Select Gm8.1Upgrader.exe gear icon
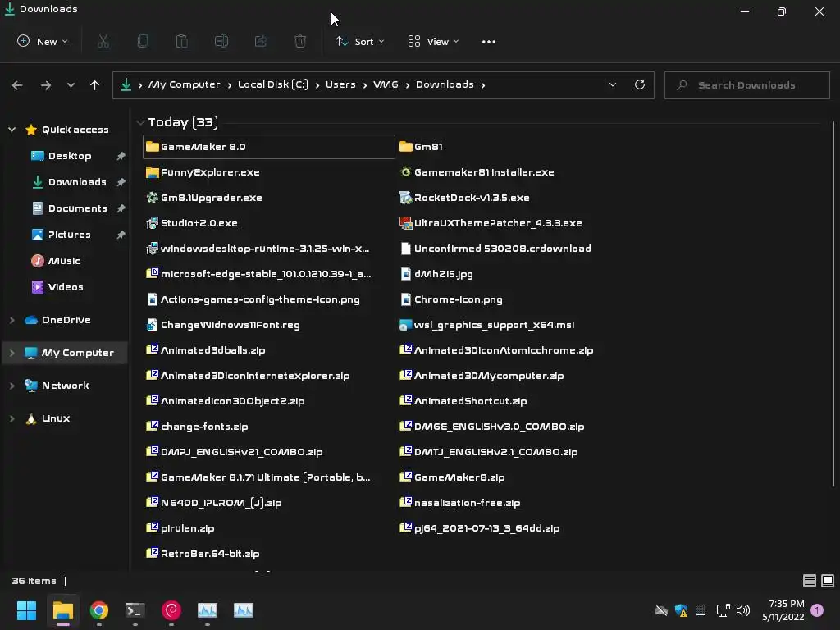The image size is (840, 630). tap(152, 198)
